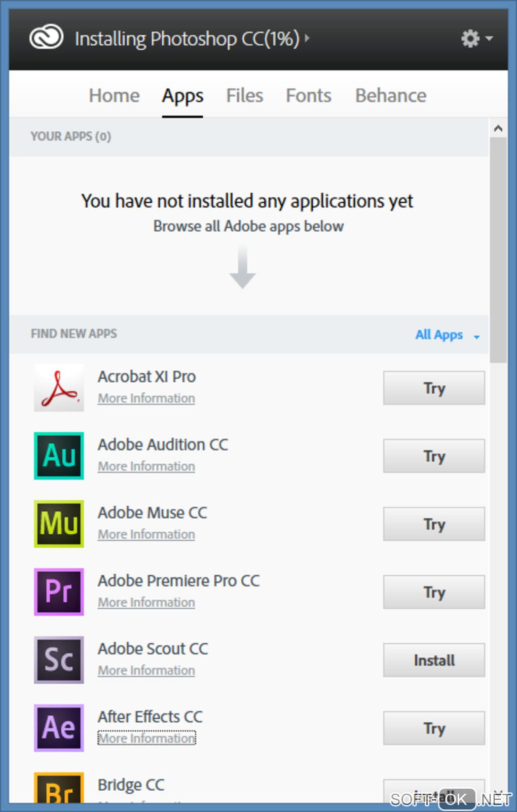517x812 pixels.
Task: Click the After Effects CC icon
Action: [59, 727]
